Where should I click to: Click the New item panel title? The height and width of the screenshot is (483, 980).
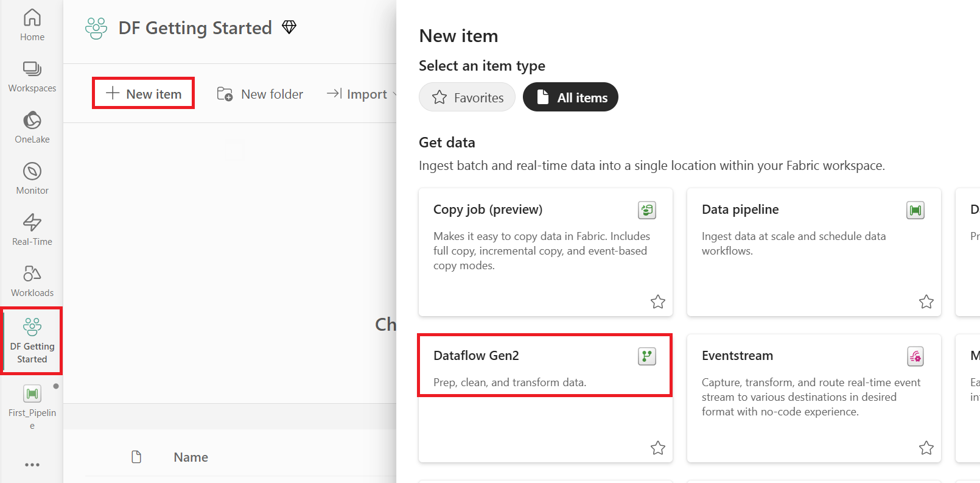[458, 36]
